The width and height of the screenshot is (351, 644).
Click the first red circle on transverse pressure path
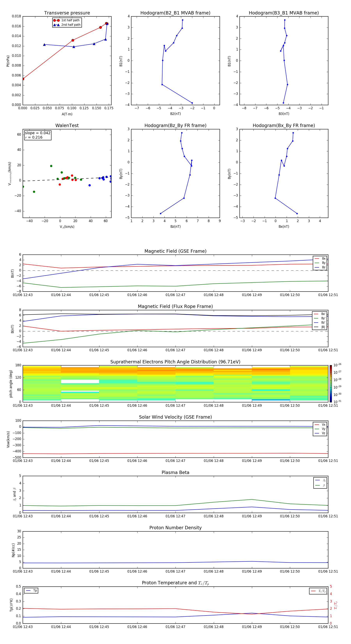point(23,79)
